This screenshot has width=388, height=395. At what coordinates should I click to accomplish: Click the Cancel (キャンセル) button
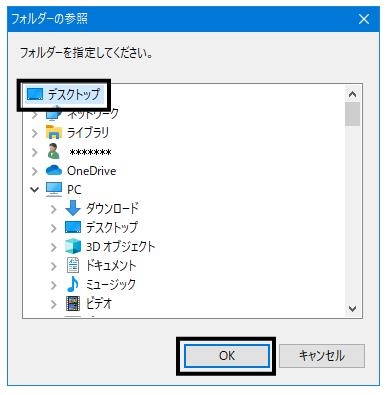[x=322, y=356]
